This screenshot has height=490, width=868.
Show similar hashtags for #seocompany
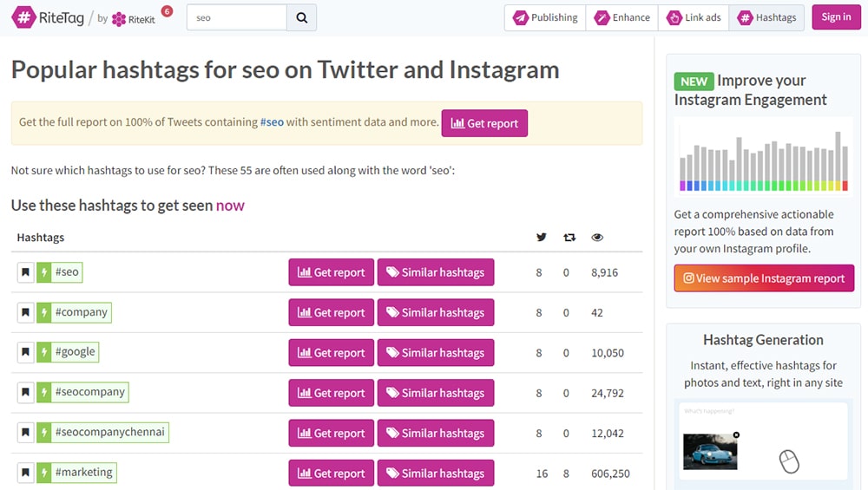point(436,393)
